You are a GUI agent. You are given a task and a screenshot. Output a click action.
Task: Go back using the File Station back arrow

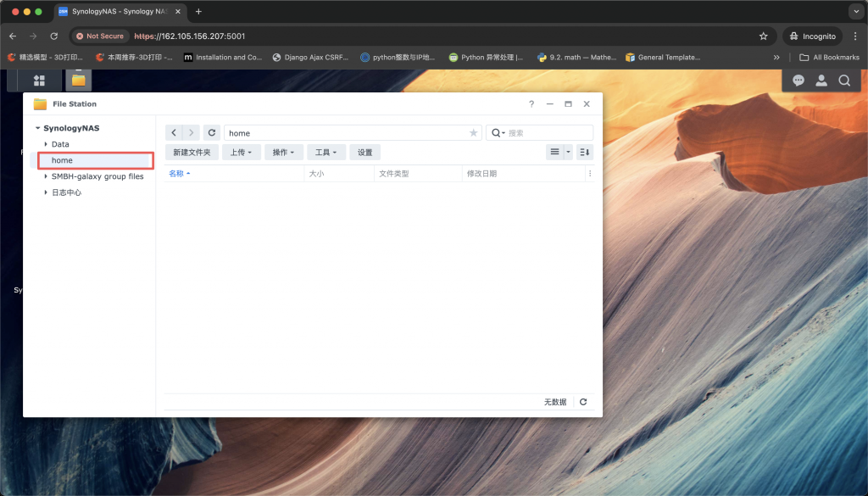[x=174, y=133]
